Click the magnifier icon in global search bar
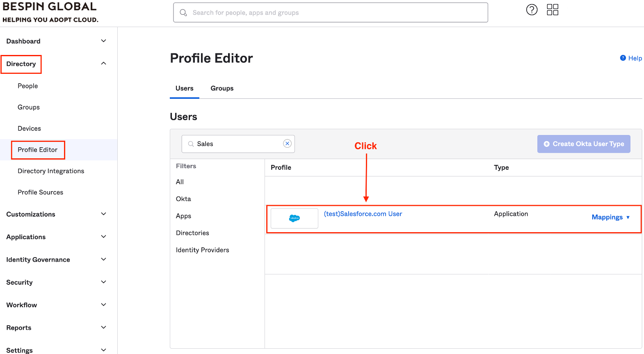Screen dimensions: 644x354 (183, 13)
